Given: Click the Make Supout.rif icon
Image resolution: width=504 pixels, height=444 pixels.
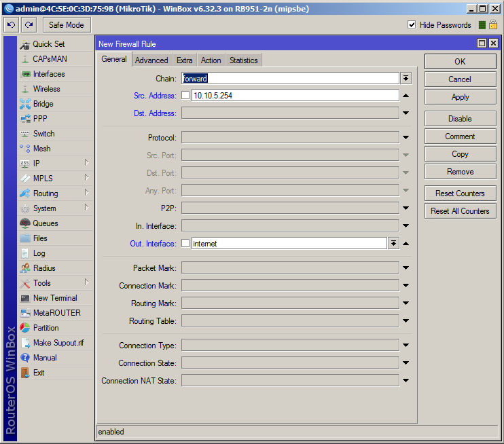Looking at the screenshot, I should click(24, 343).
